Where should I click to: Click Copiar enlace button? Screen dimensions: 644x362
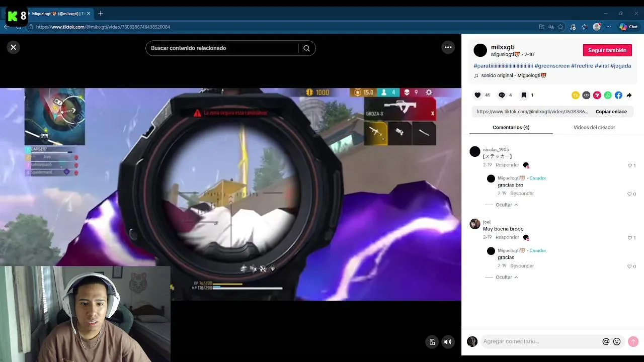(x=611, y=112)
